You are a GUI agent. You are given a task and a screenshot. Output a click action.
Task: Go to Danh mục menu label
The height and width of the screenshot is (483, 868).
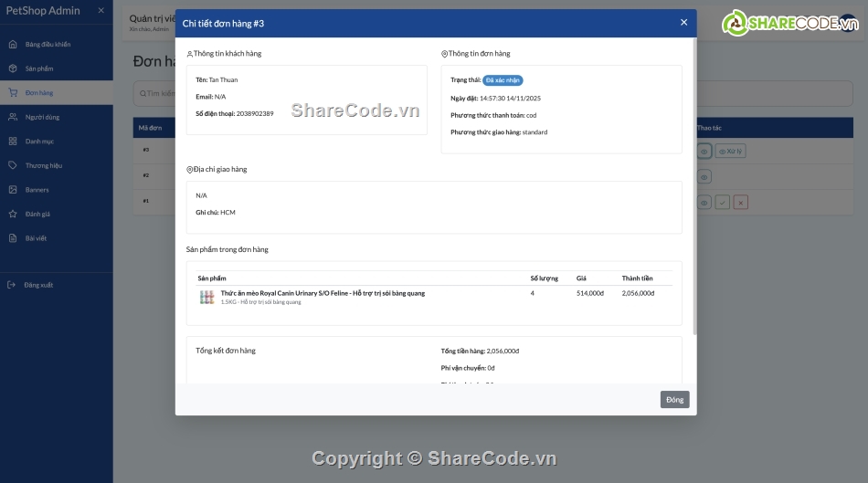(39, 142)
